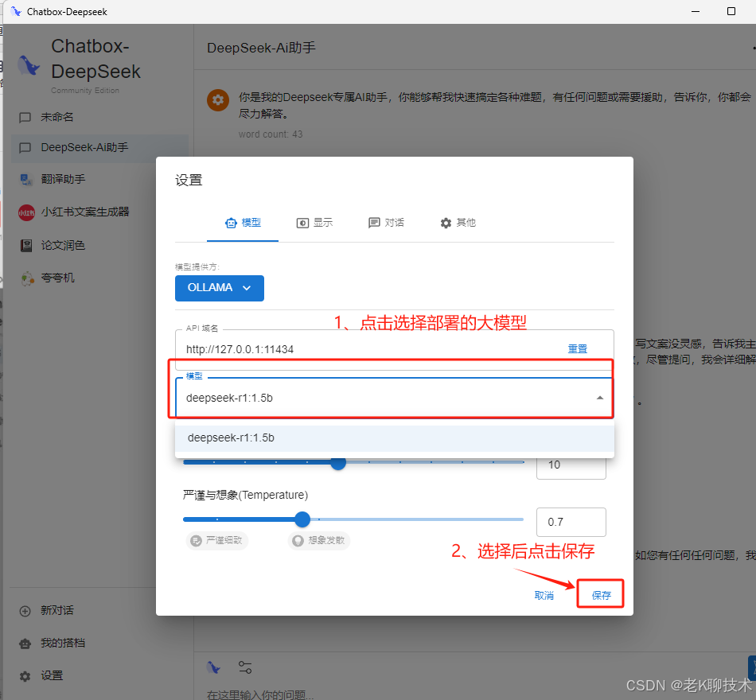The width and height of the screenshot is (756, 700).
Task: Click the gear icon on 其他 tab
Action: pyautogui.click(x=446, y=223)
